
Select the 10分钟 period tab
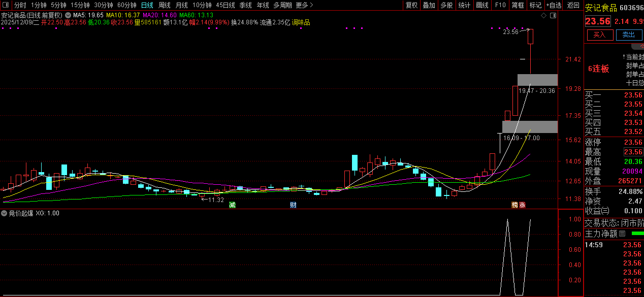[x=202, y=5]
